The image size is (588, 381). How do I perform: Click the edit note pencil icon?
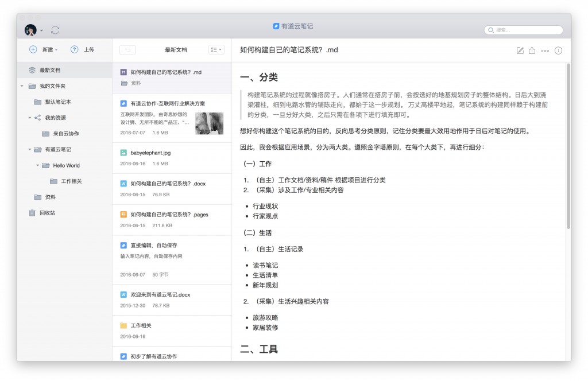520,50
